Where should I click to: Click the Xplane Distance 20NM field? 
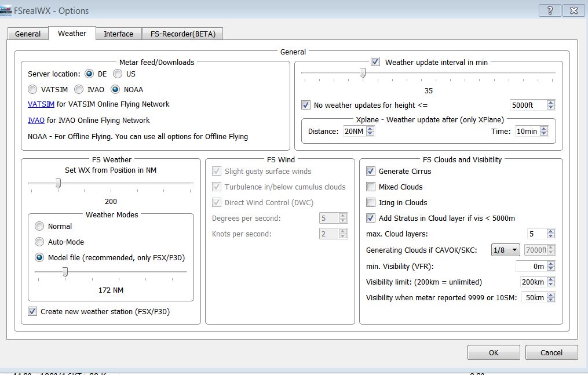354,131
